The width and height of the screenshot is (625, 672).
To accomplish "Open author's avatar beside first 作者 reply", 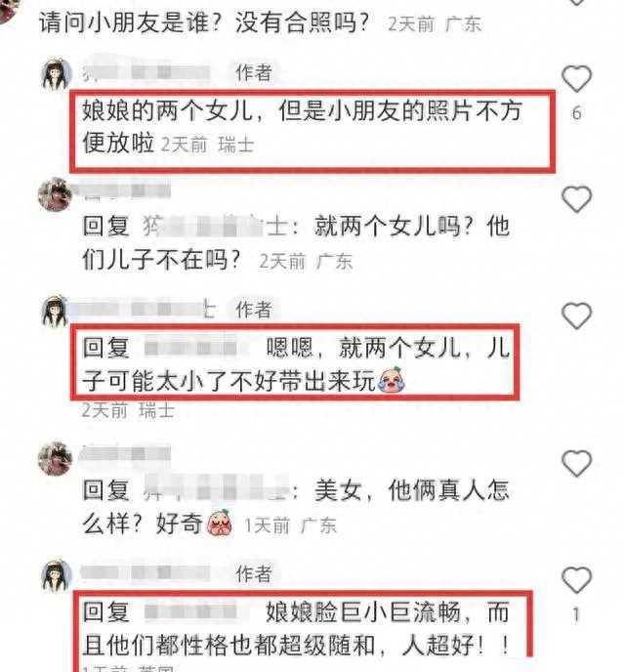I will click(x=56, y=74).
